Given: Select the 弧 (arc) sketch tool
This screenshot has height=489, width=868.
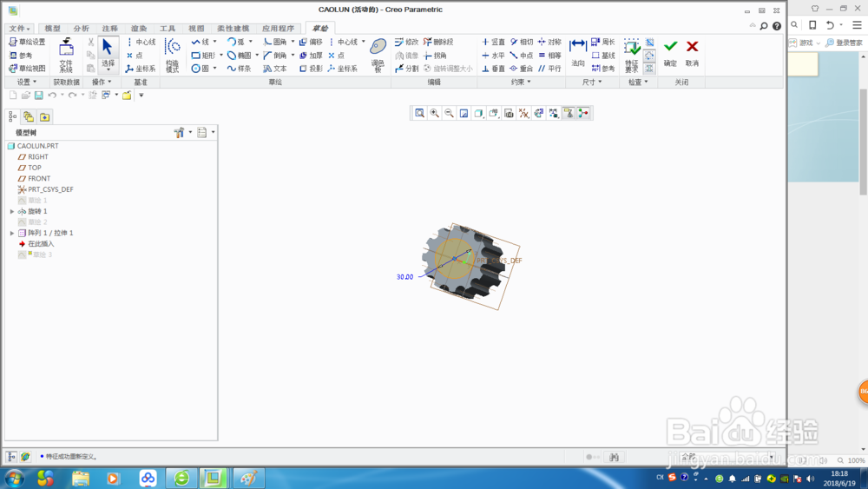Looking at the screenshot, I should click(236, 42).
